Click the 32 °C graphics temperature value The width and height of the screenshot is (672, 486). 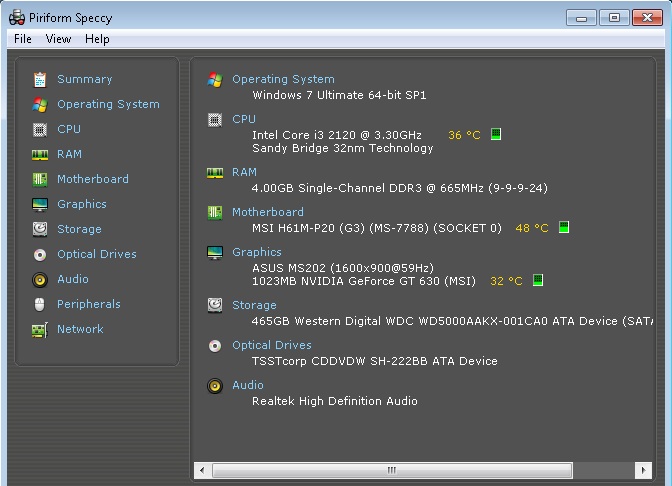506,281
